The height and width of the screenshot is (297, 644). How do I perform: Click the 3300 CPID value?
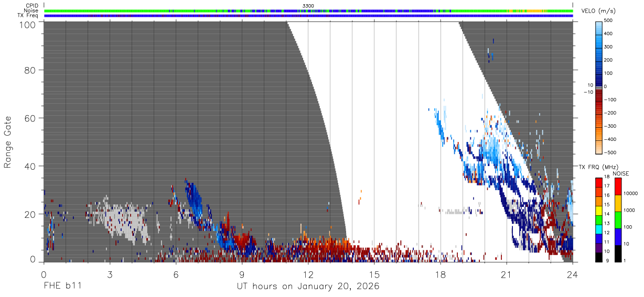[308, 6]
